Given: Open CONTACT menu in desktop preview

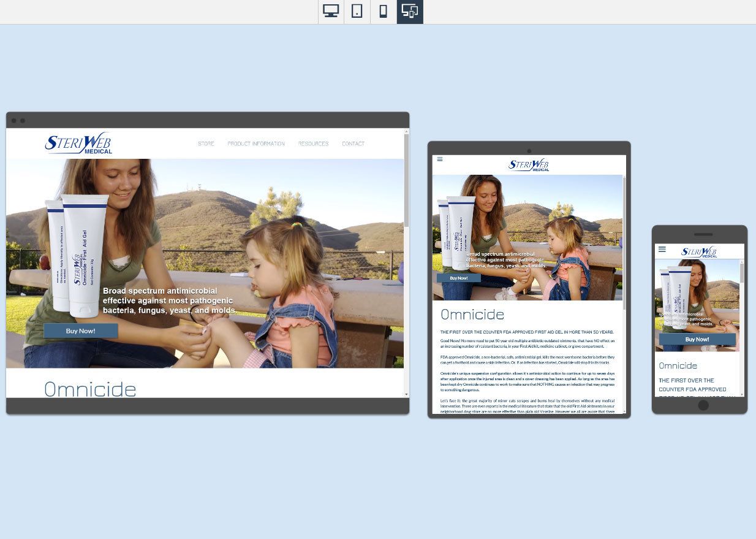Looking at the screenshot, I should pyautogui.click(x=353, y=143).
